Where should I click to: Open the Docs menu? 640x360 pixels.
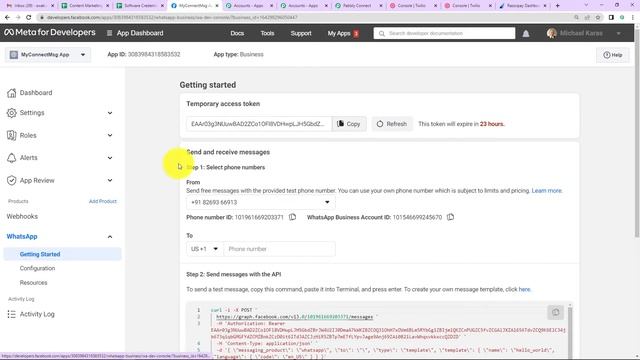coord(237,33)
